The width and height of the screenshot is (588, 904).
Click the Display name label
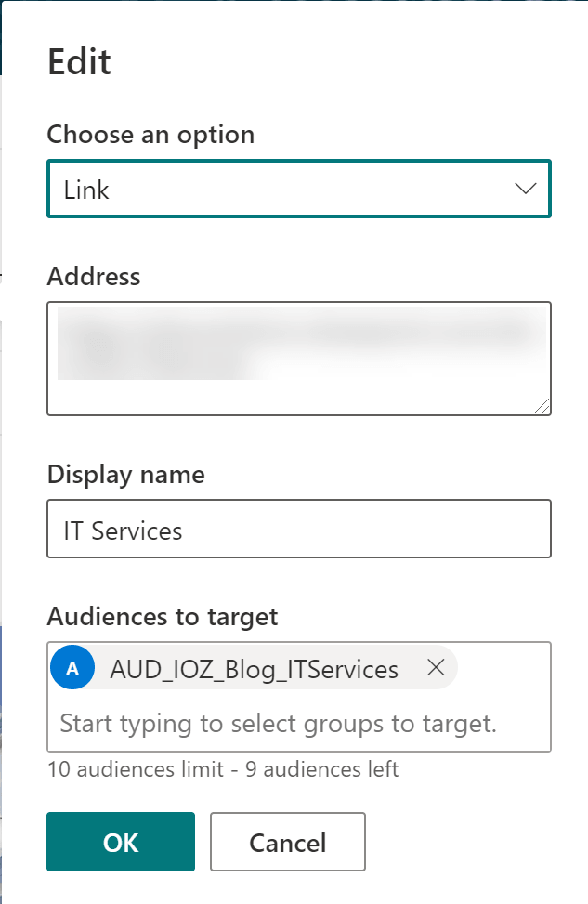[125, 475]
